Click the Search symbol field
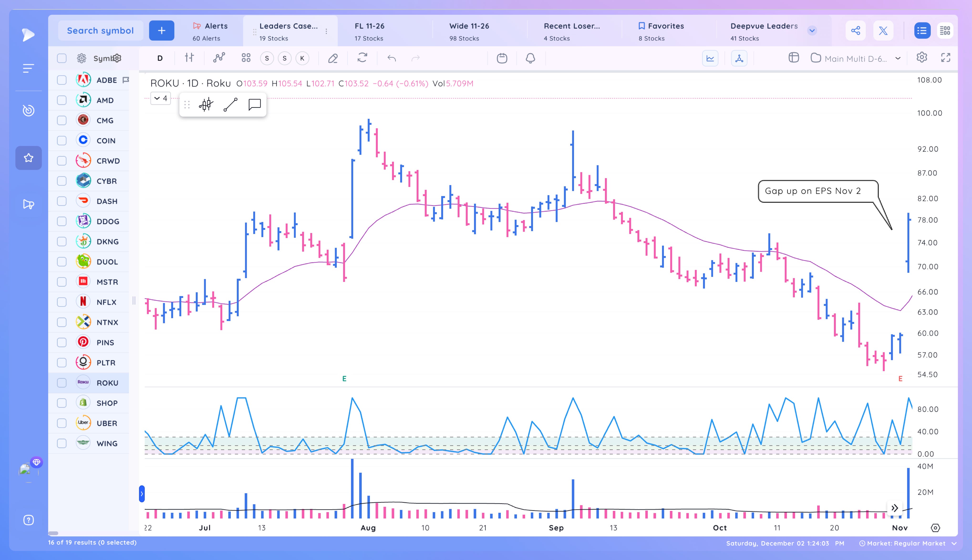This screenshot has width=972, height=560. (100, 30)
